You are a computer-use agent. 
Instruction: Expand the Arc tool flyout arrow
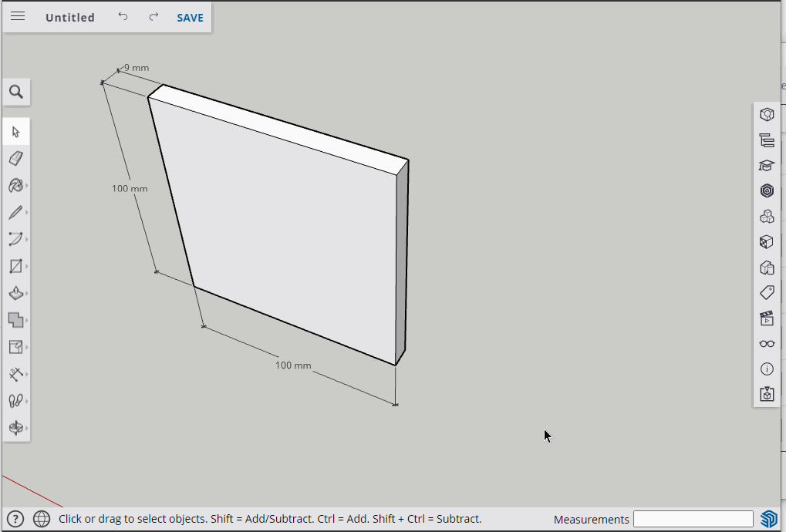[26, 239]
